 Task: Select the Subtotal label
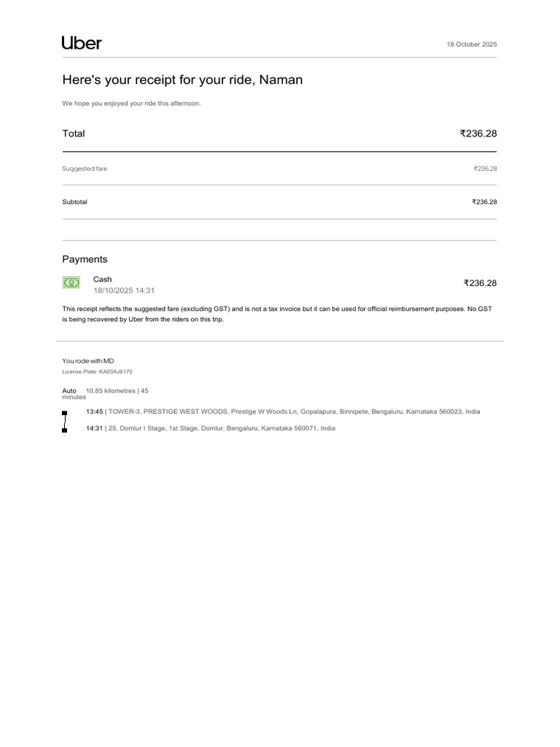point(75,202)
